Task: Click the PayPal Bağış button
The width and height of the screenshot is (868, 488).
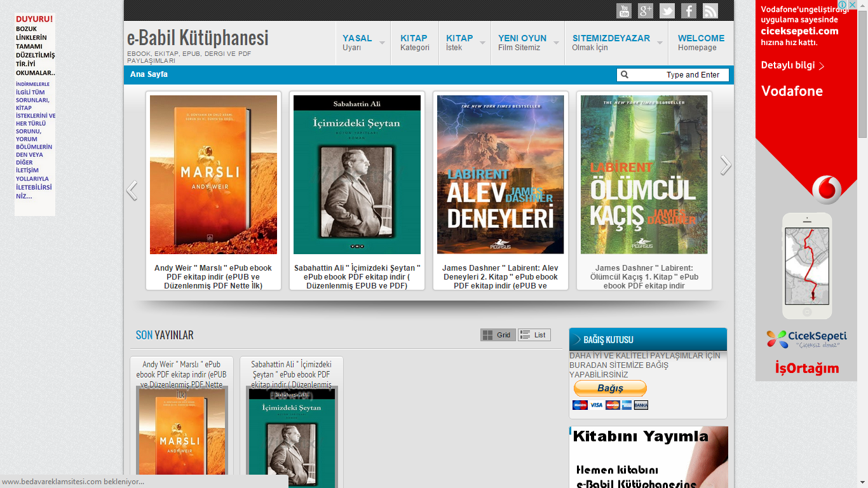Action: tap(610, 388)
